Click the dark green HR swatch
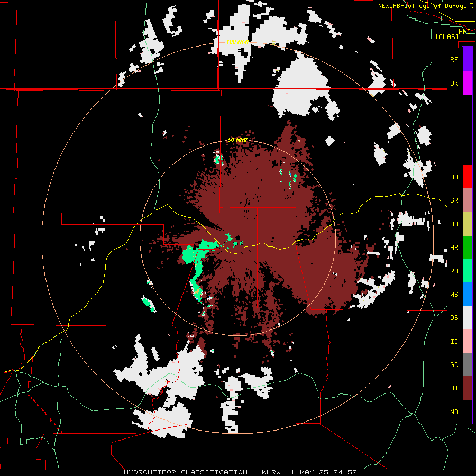 click(x=467, y=247)
